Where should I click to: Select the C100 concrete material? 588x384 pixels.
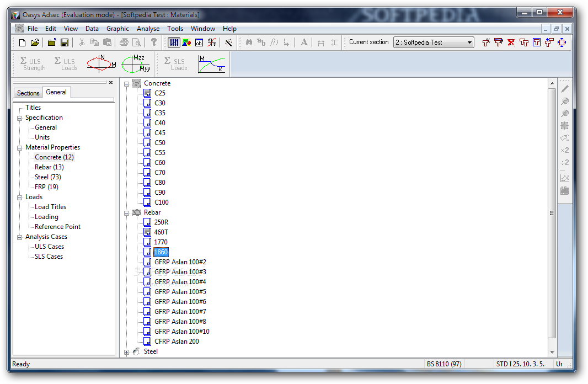[x=161, y=202]
